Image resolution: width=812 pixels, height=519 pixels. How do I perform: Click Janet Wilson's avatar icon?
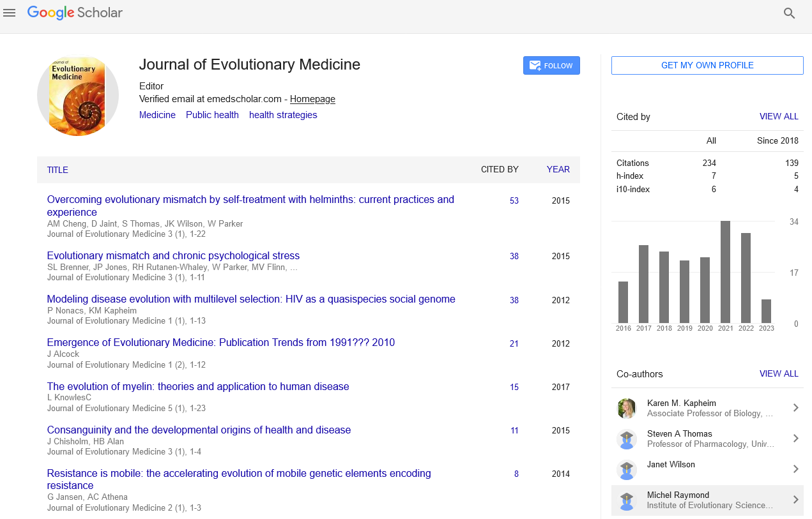(x=627, y=470)
